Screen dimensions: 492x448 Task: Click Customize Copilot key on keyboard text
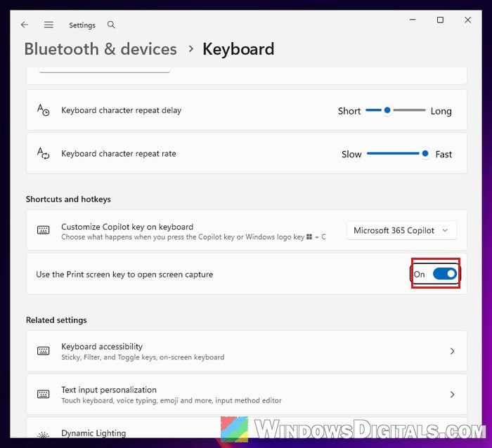(x=127, y=227)
